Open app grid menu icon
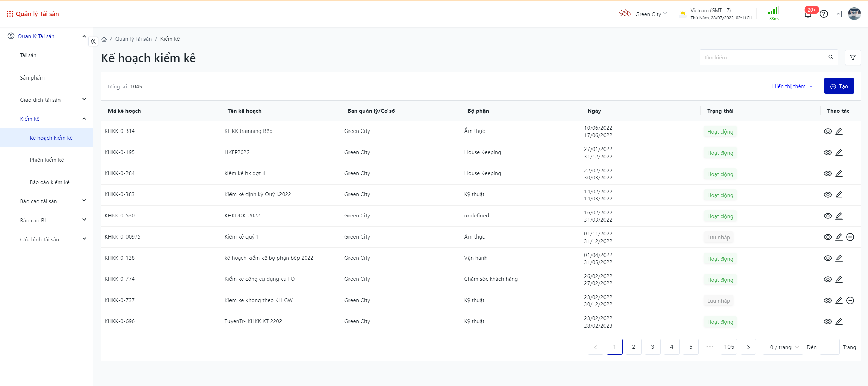 10,14
